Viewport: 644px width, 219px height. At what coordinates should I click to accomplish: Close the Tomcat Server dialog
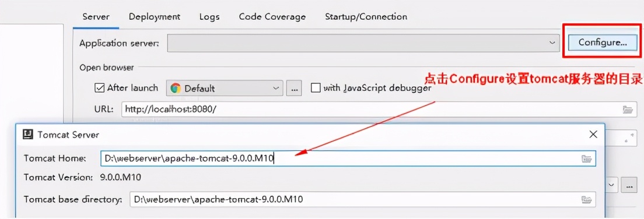[x=593, y=134]
